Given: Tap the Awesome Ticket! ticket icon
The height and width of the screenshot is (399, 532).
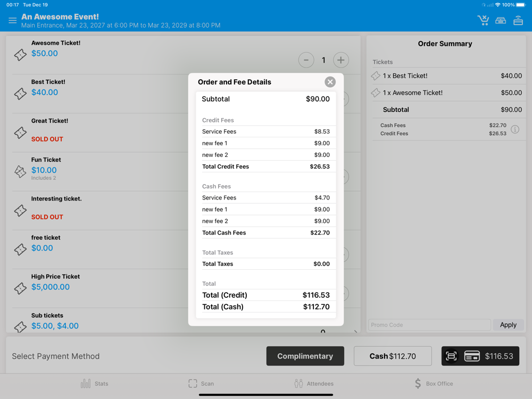Looking at the screenshot, I should click(x=20, y=55).
